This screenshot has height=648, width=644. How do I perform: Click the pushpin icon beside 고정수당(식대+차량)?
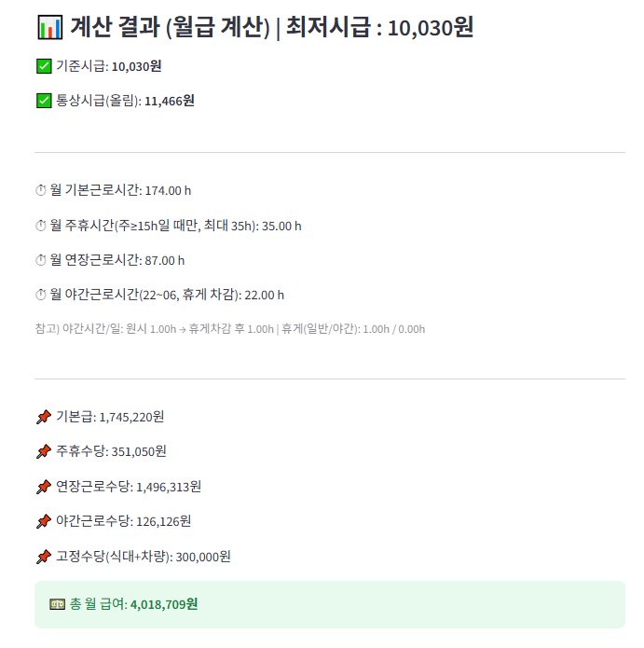pos(44,557)
